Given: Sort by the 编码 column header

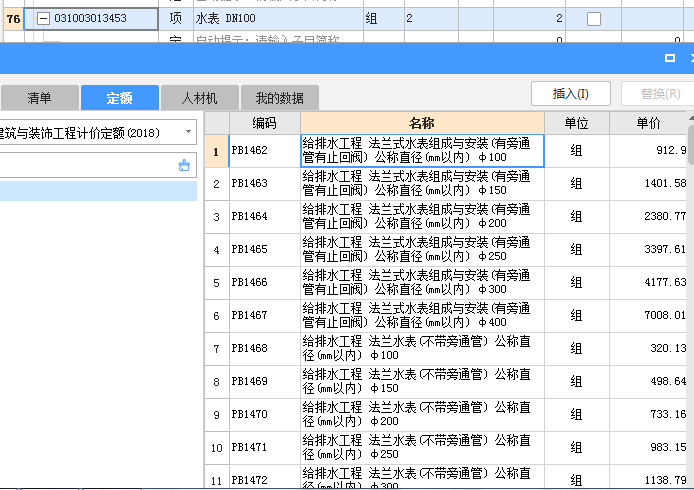Looking at the screenshot, I should point(265,123).
